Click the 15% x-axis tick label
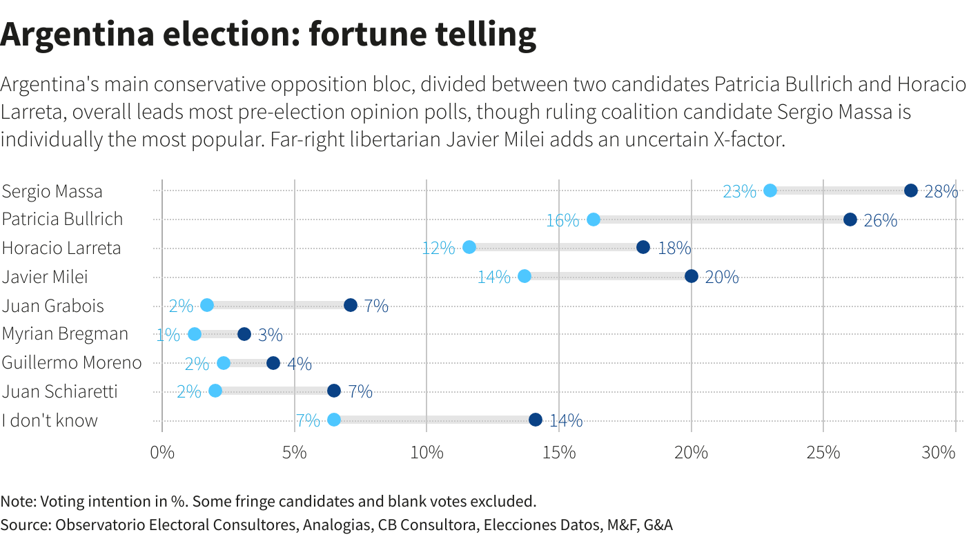 [x=559, y=453]
